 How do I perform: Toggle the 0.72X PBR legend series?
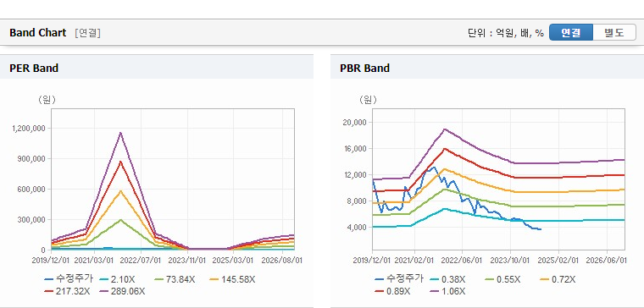(x=558, y=279)
